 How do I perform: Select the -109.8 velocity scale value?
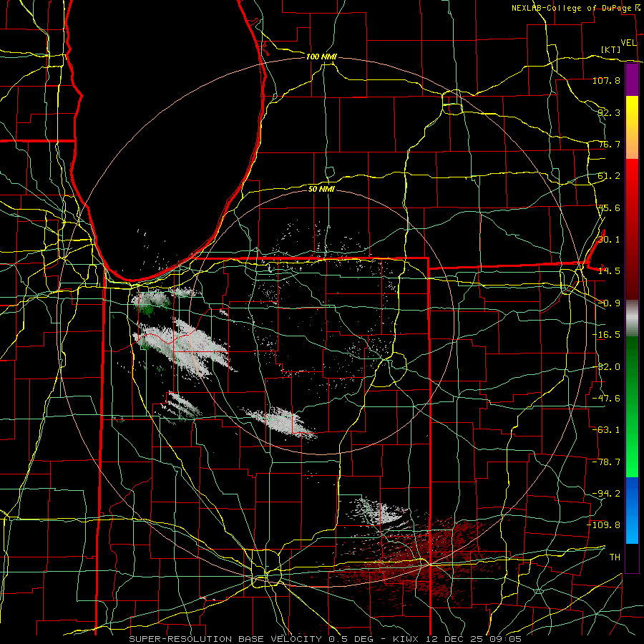click(604, 525)
